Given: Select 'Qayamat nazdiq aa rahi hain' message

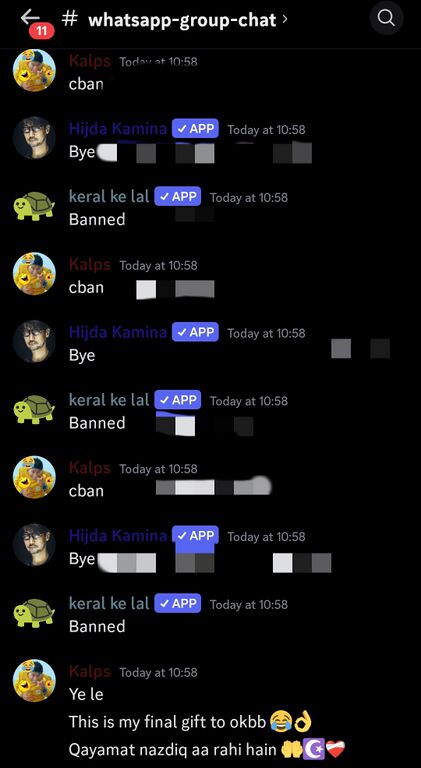Looking at the screenshot, I should [174, 749].
